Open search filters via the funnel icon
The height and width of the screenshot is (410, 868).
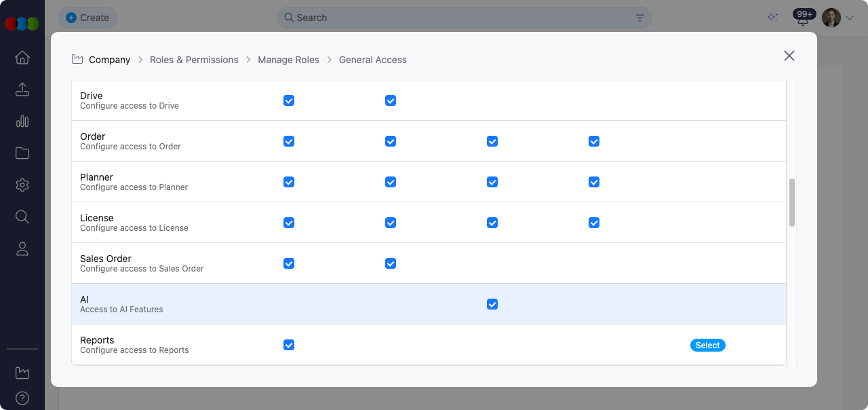[x=638, y=17]
